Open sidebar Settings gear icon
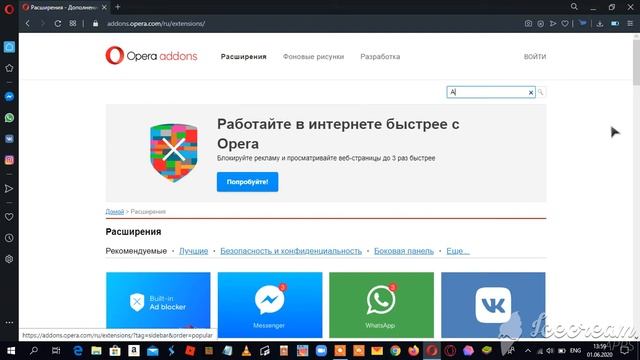640x360 pixels. [x=9, y=259]
